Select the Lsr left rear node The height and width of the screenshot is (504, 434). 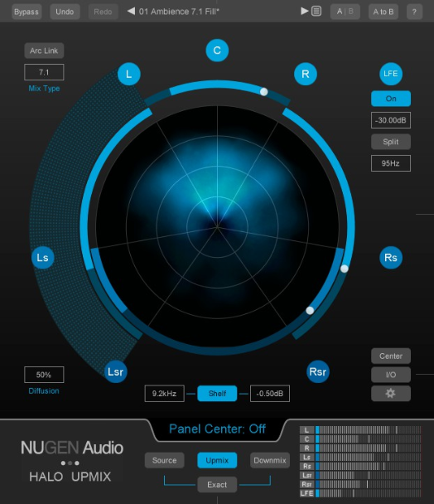pyautogui.click(x=116, y=372)
